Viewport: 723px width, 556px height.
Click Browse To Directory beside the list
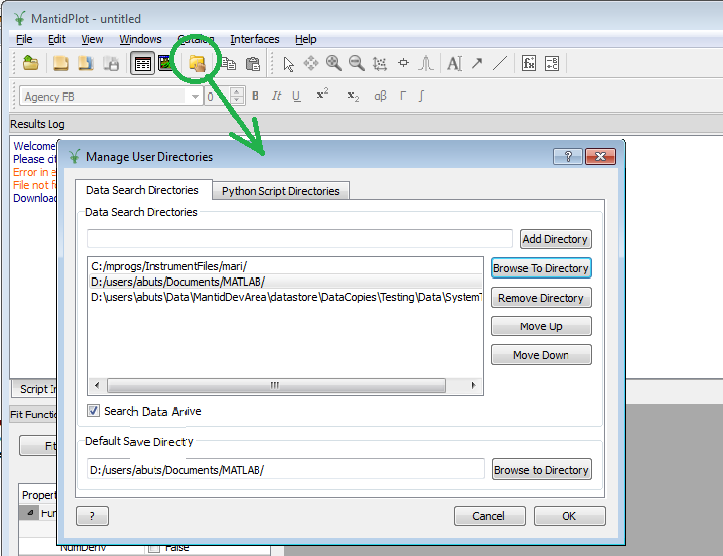point(541,268)
